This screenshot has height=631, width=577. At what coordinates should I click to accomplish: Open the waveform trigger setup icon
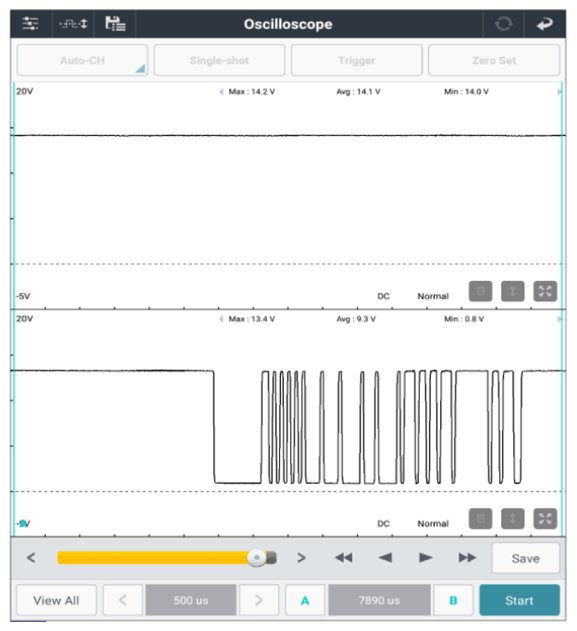pyautogui.click(x=73, y=24)
